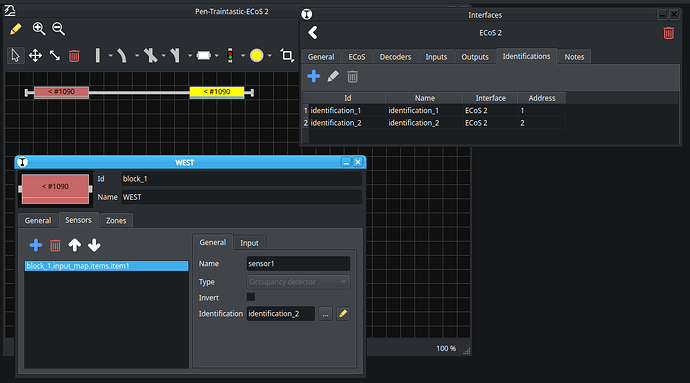
Task: Select the crossing track tool
Action: (150, 55)
